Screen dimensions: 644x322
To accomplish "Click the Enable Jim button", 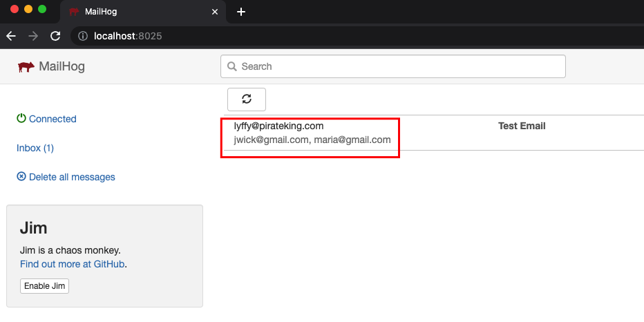I will (44, 286).
